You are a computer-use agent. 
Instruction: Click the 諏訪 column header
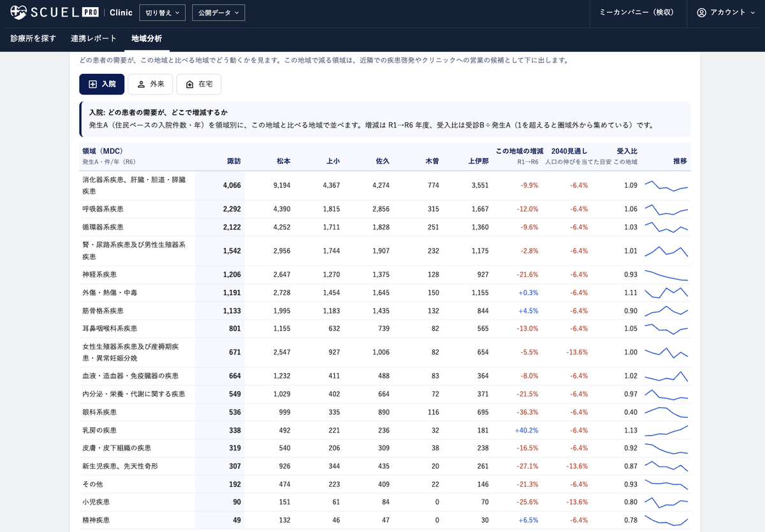coord(234,161)
